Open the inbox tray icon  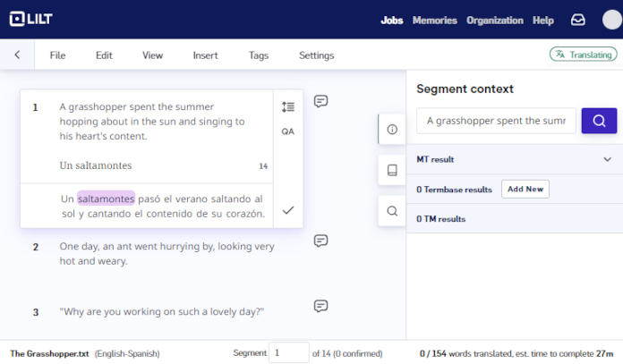pos(577,20)
